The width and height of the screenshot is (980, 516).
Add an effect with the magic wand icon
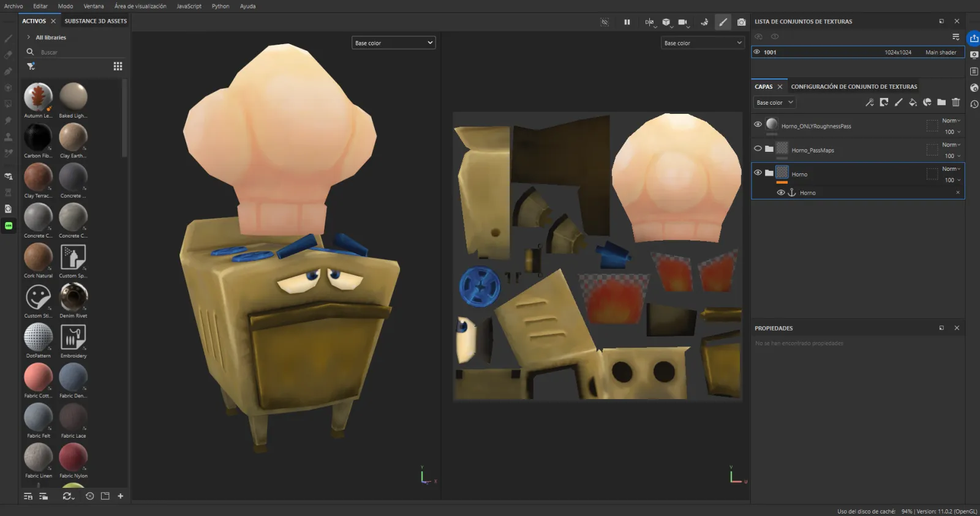[x=869, y=102]
